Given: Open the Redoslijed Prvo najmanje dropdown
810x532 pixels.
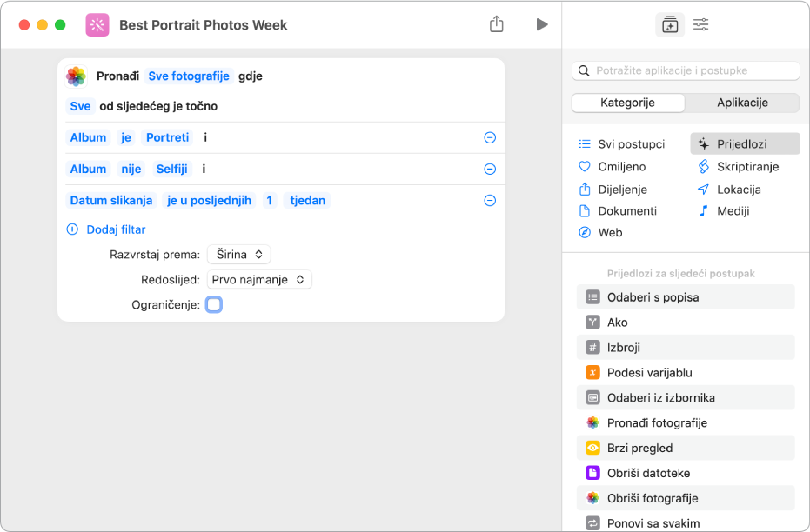Looking at the screenshot, I should (x=259, y=280).
